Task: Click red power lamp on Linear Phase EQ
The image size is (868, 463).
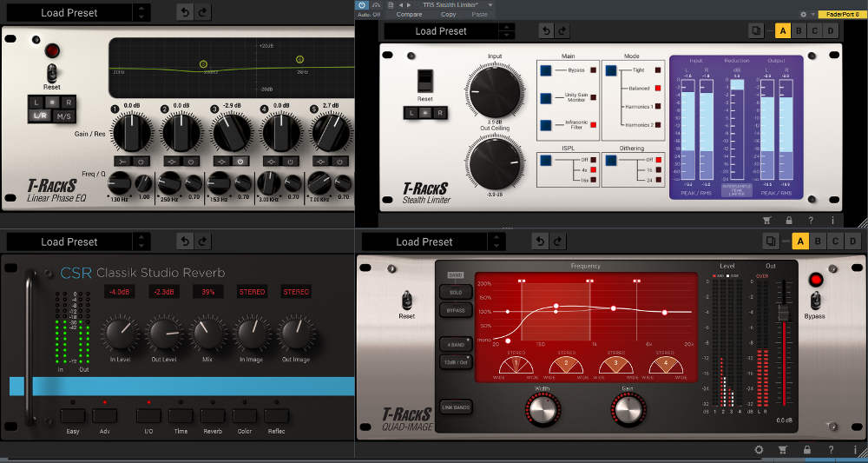Action: 52,51
